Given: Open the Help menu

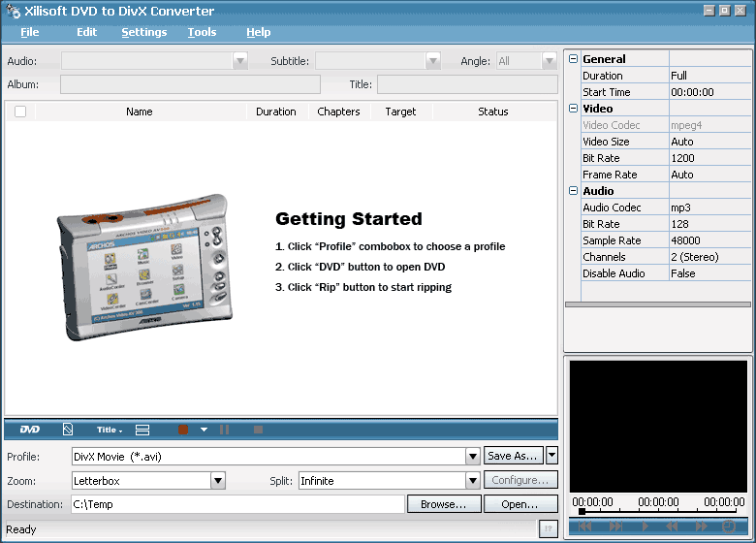Looking at the screenshot, I should (x=259, y=32).
